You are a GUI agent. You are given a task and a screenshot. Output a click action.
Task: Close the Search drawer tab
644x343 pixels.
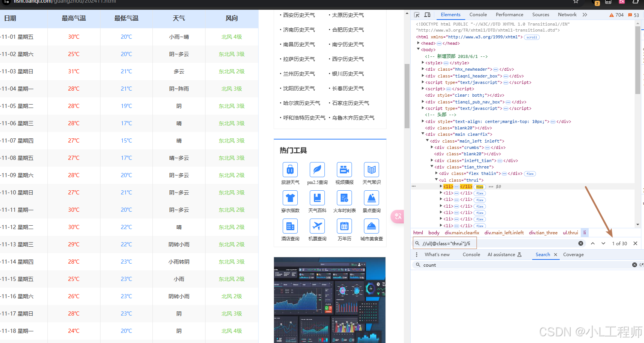[x=556, y=255]
